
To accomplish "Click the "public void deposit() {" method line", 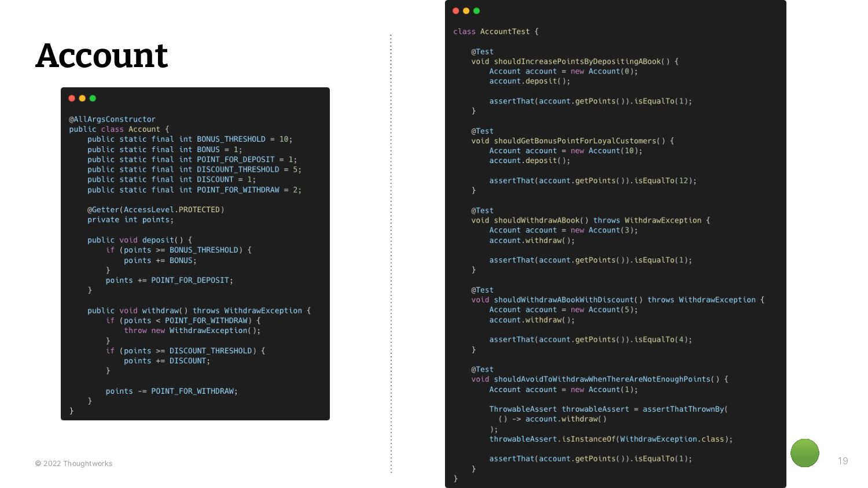I will click(x=139, y=240).
